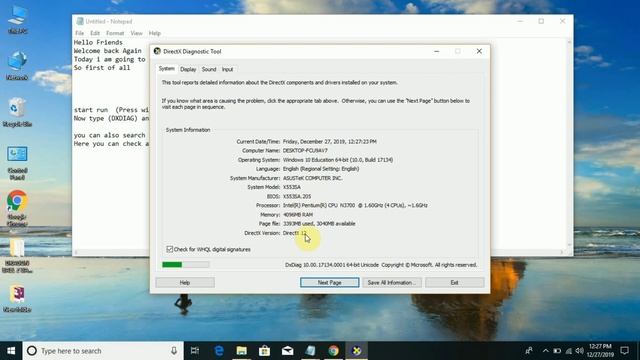Click the battery icon in system tray
Screen dimensions: 640x360
coord(557,351)
